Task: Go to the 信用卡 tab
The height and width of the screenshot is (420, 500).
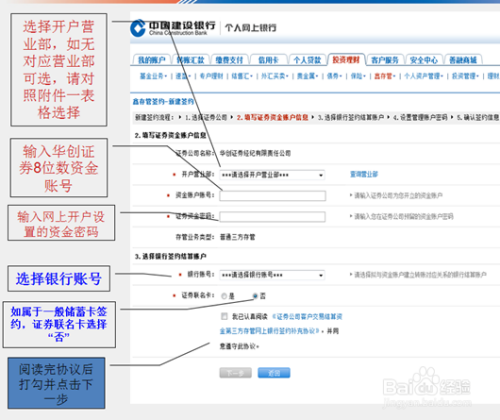Action: click(x=268, y=60)
